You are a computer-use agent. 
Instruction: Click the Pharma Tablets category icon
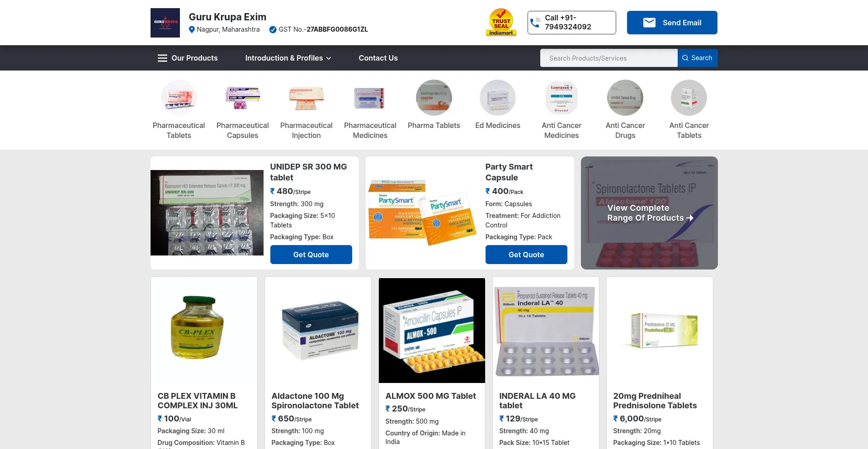click(434, 98)
